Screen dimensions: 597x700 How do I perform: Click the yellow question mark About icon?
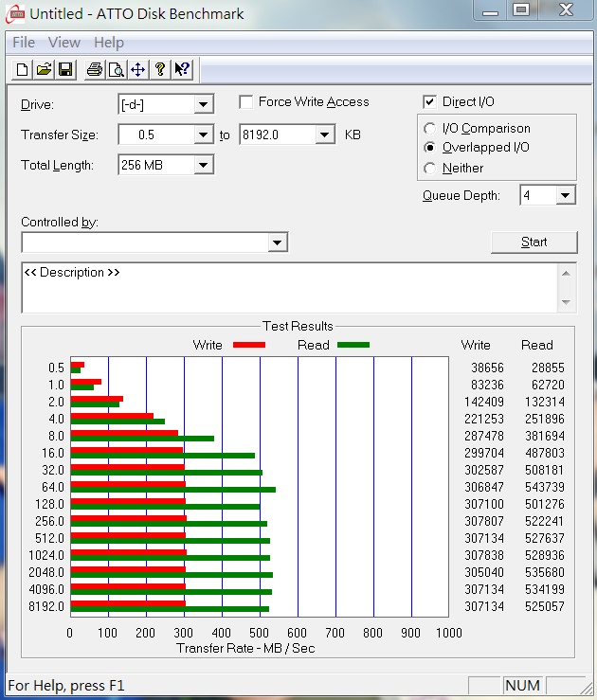[160, 70]
